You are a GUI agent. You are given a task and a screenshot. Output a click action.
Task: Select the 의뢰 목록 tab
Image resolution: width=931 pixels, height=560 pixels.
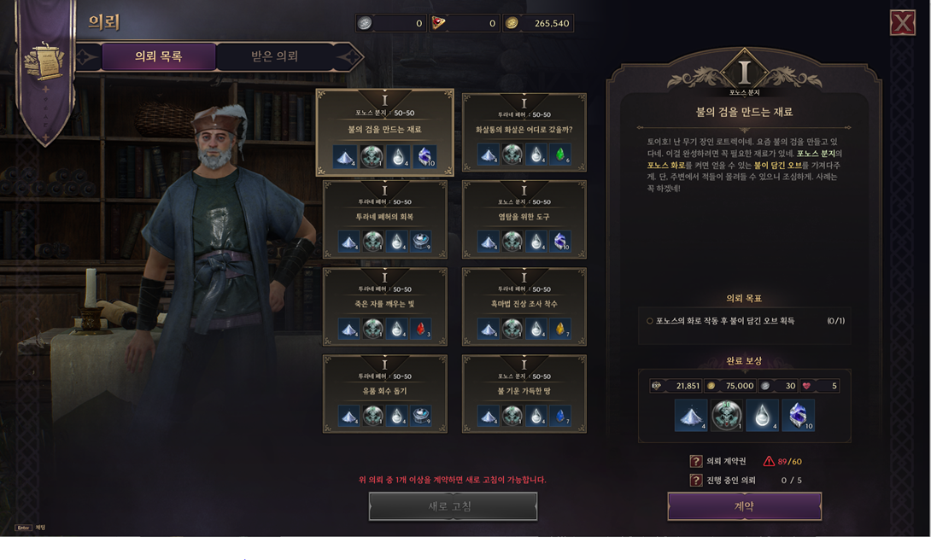(159, 56)
